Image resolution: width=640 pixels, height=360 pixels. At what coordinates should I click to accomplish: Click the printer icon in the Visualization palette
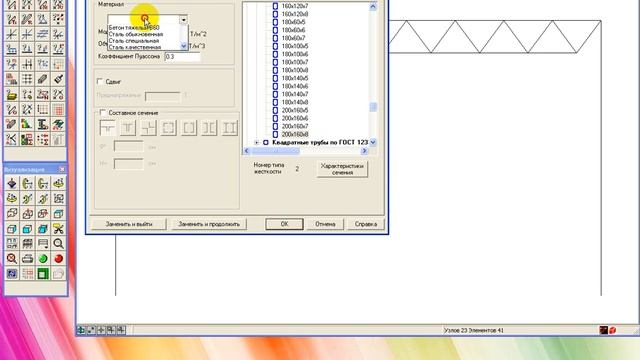(27, 258)
